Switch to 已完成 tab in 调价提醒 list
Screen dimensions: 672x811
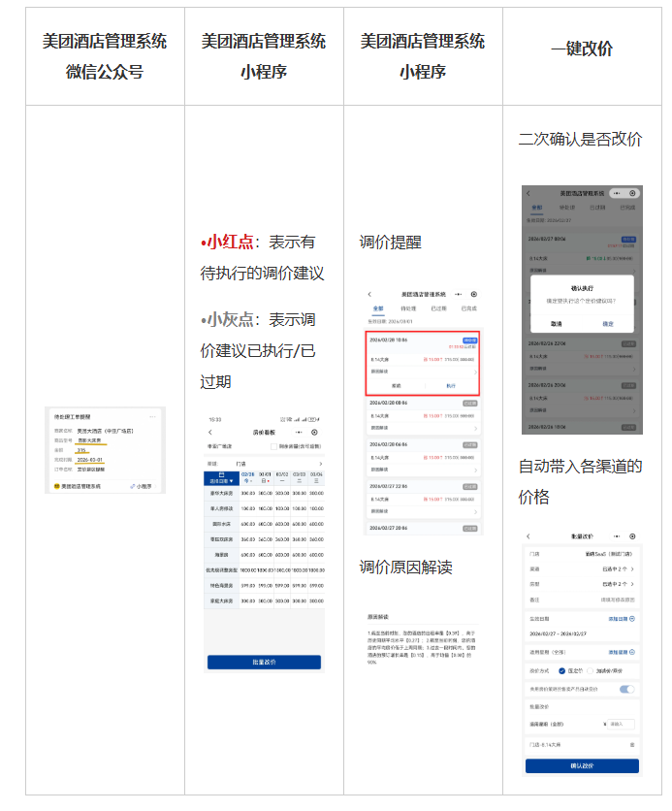coord(469,308)
